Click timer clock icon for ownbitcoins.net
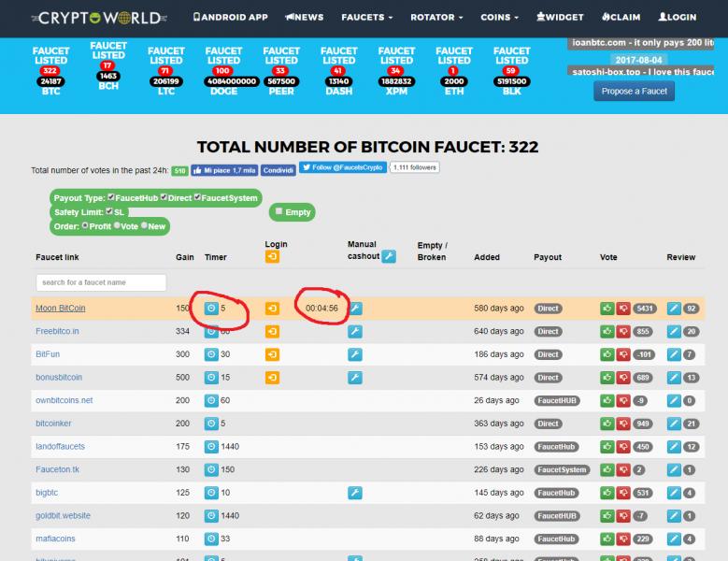728x561 pixels. click(x=211, y=400)
